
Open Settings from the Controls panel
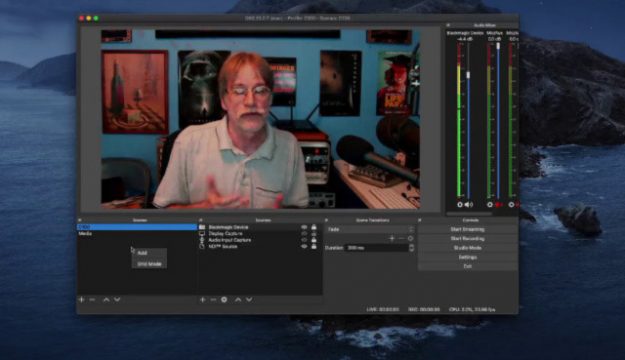tap(468, 257)
